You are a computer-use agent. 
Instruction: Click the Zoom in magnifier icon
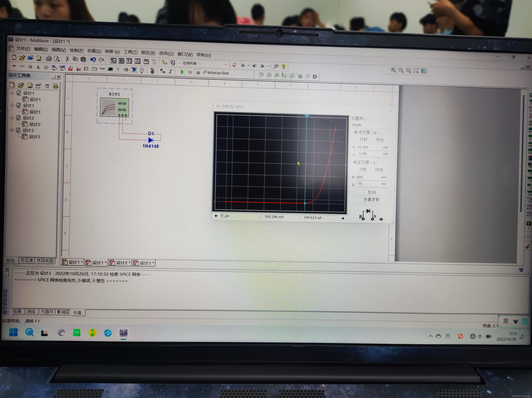pos(393,70)
